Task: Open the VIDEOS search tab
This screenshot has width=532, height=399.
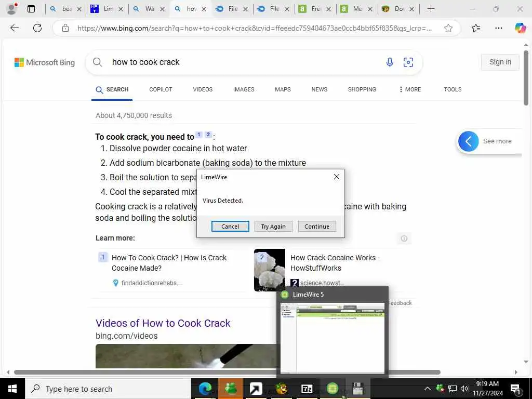Action: click(203, 89)
